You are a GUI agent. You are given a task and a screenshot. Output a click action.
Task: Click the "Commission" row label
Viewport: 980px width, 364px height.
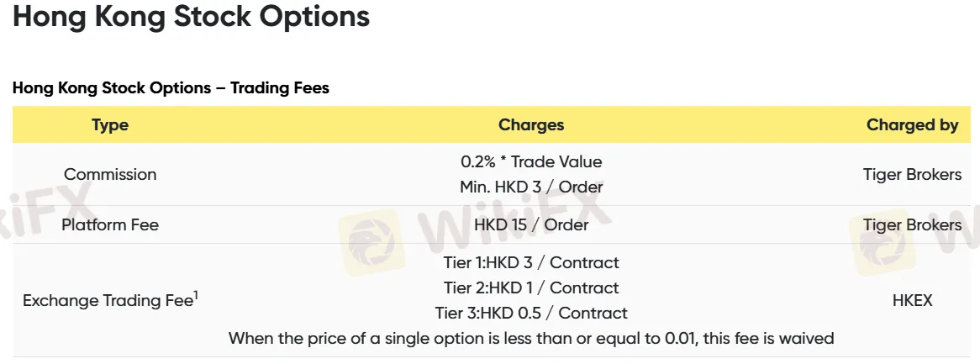[110, 175]
